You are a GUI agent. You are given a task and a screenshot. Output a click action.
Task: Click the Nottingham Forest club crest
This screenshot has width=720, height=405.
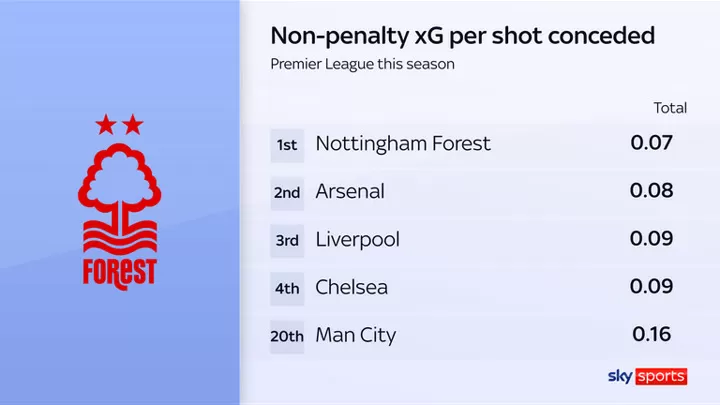pyautogui.click(x=119, y=202)
